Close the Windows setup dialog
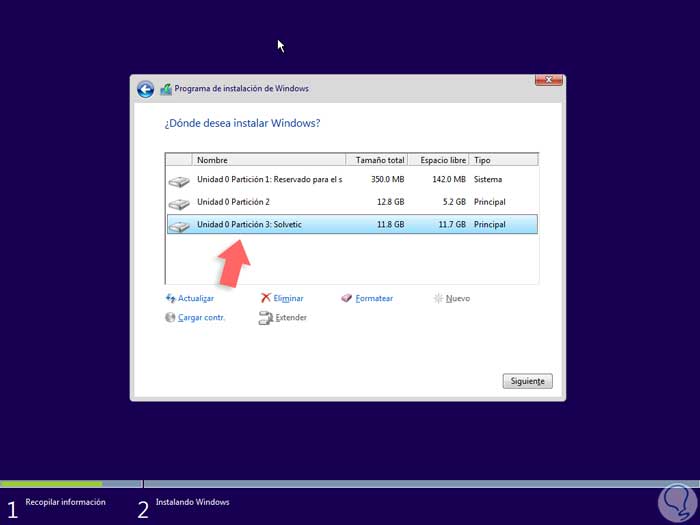This screenshot has height=525, width=700. point(549,80)
